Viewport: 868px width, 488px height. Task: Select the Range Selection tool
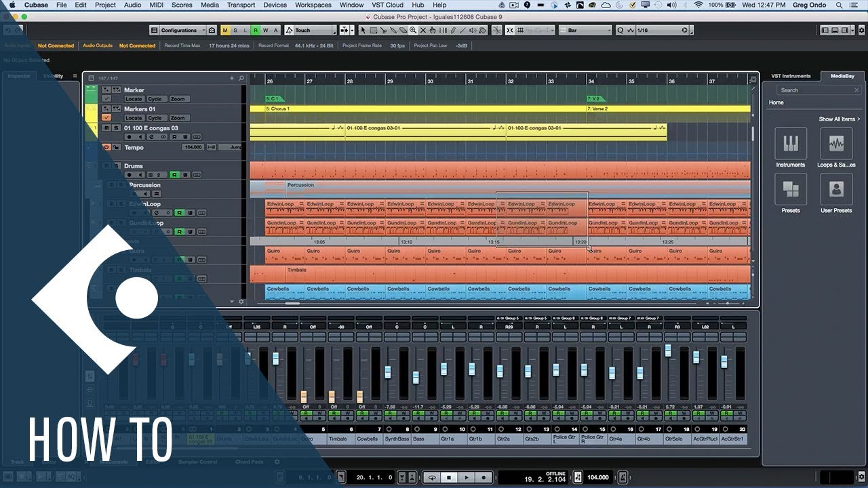coord(373,30)
